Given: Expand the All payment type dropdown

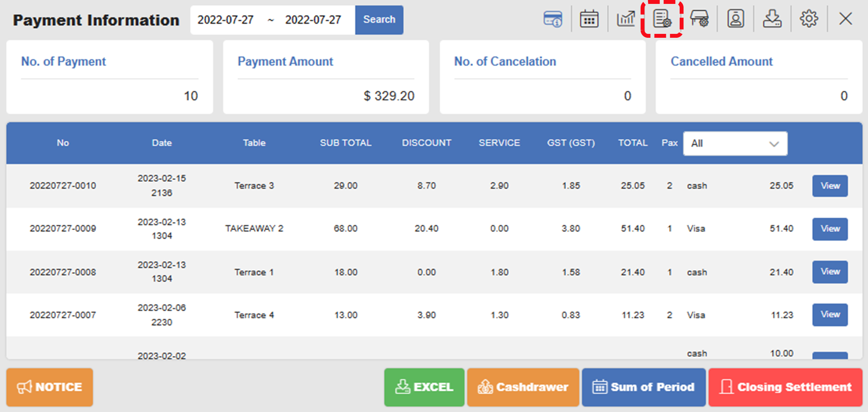Looking at the screenshot, I should (735, 143).
